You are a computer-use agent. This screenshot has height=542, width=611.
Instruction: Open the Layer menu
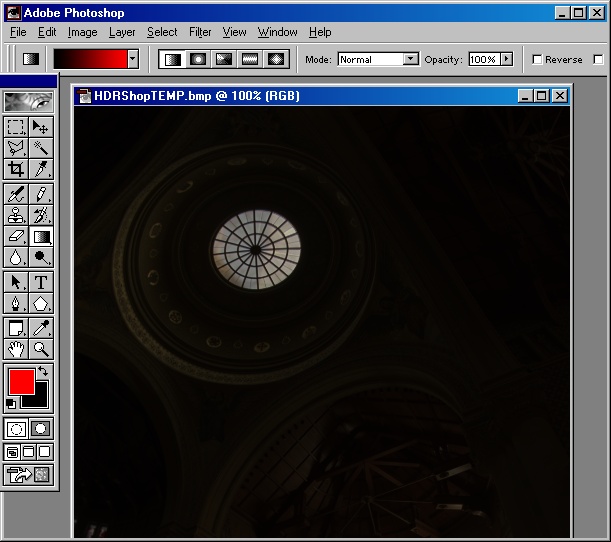point(122,32)
